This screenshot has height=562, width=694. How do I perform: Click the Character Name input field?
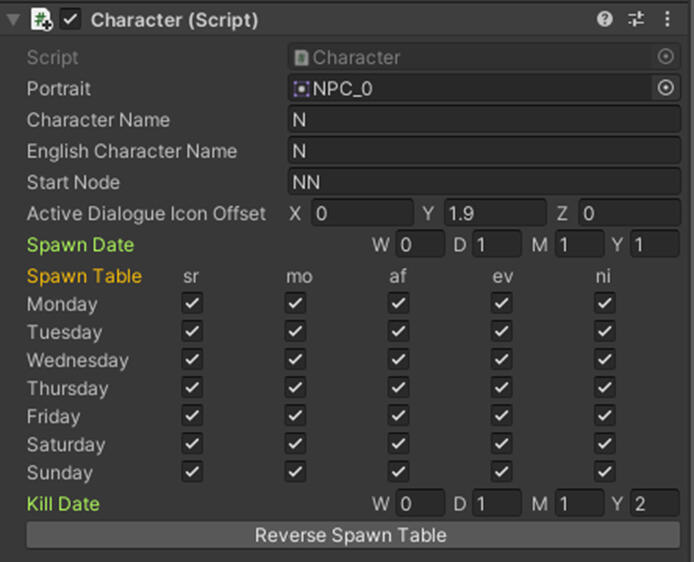484,120
